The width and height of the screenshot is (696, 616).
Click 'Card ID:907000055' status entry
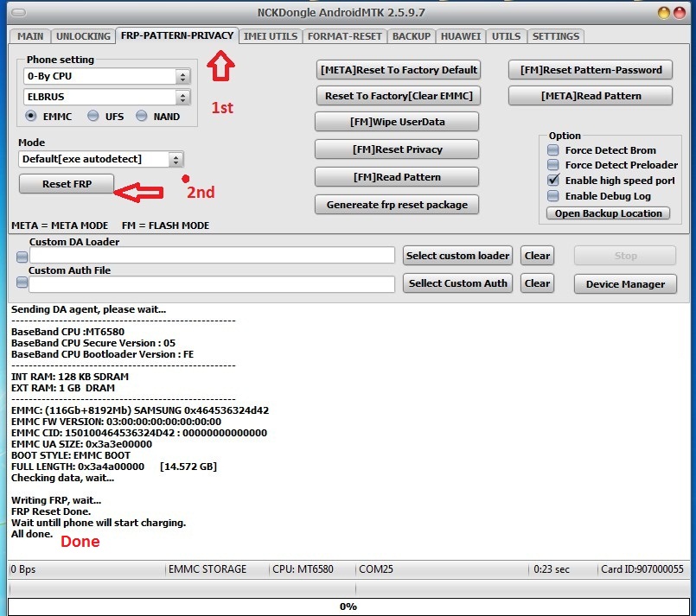642,569
